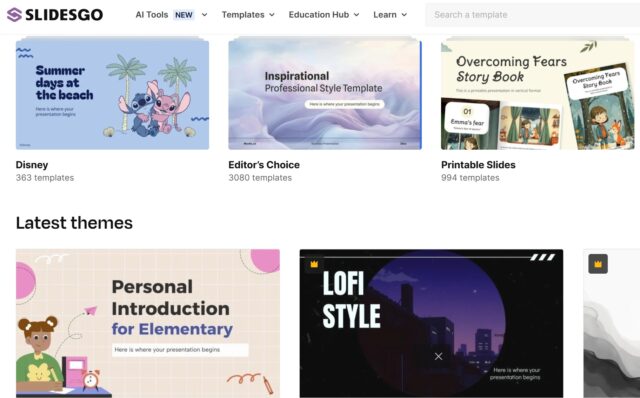Open the Printable Slides category link
This screenshot has height=398, width=640.
coord(478,165)
